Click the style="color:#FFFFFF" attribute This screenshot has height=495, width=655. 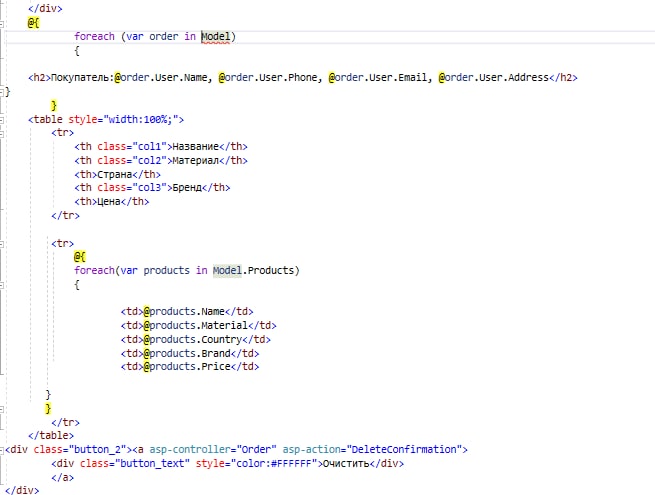pos(256,464)
